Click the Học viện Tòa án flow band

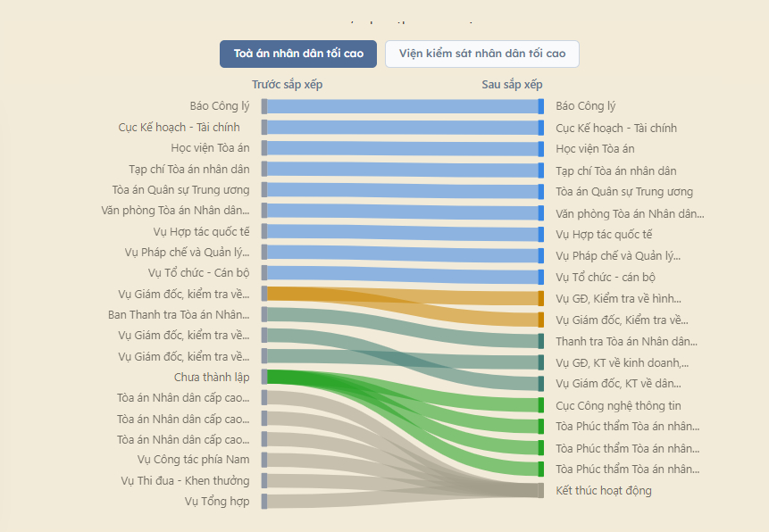click(x=403, y=148)
